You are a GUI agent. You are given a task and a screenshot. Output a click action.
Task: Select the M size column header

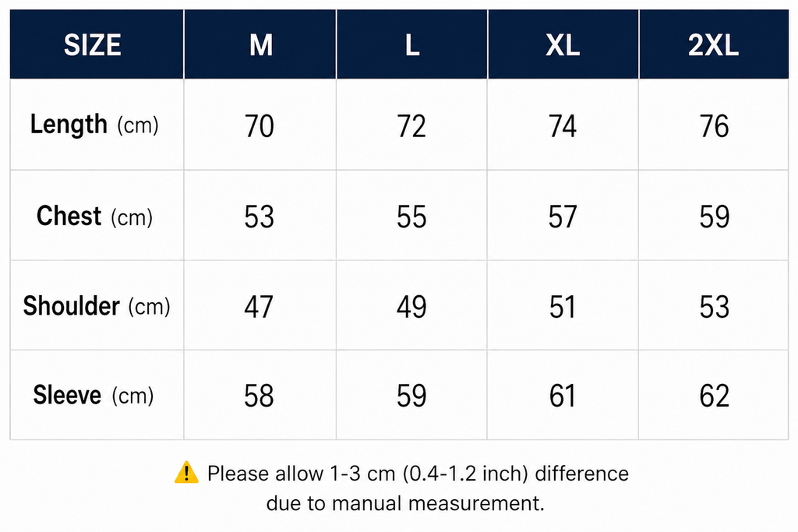click(260, 44)
